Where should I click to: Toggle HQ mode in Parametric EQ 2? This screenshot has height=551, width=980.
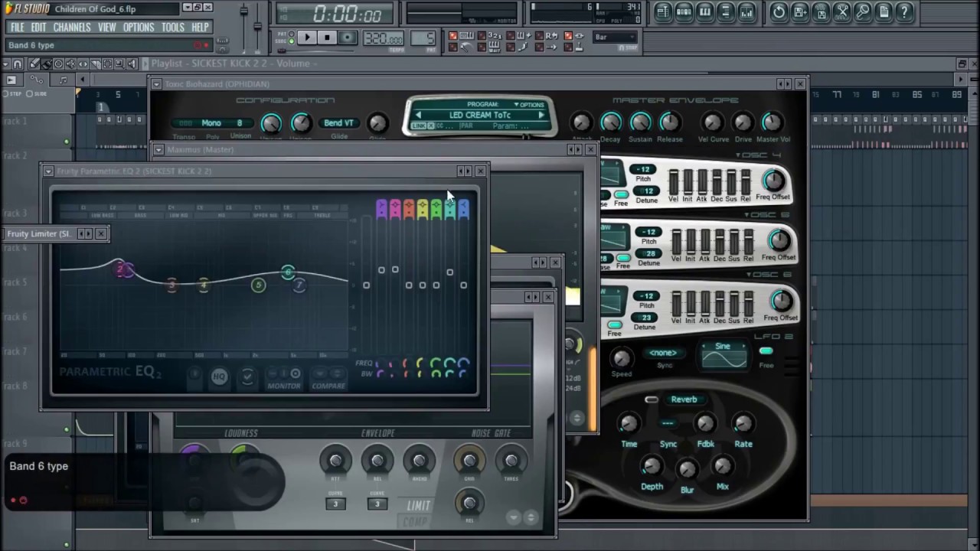(x=219, y=377)
